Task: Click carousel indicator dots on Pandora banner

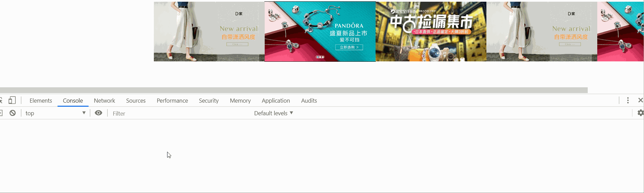Action: coord(320,57)
